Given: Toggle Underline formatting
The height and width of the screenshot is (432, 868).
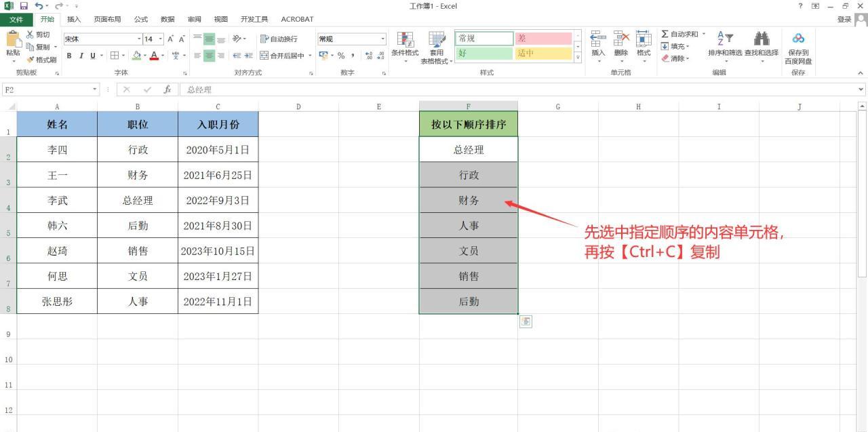Looking at the screenshot, I should [x=92, y=56].
